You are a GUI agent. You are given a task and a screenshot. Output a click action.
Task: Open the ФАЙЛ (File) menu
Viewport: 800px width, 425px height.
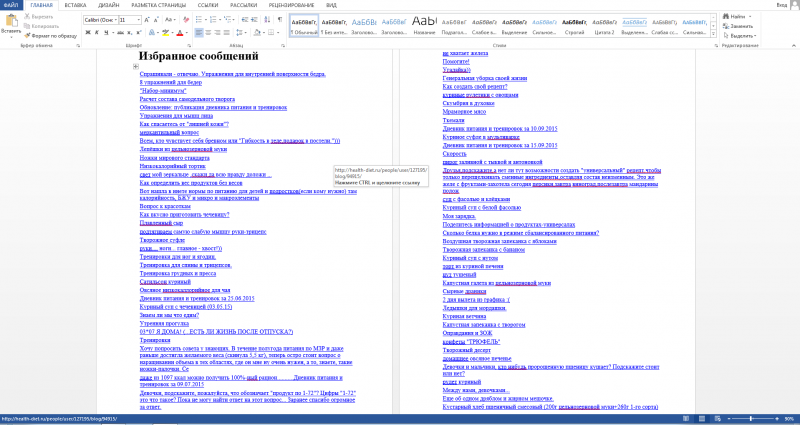click(10, 5)
